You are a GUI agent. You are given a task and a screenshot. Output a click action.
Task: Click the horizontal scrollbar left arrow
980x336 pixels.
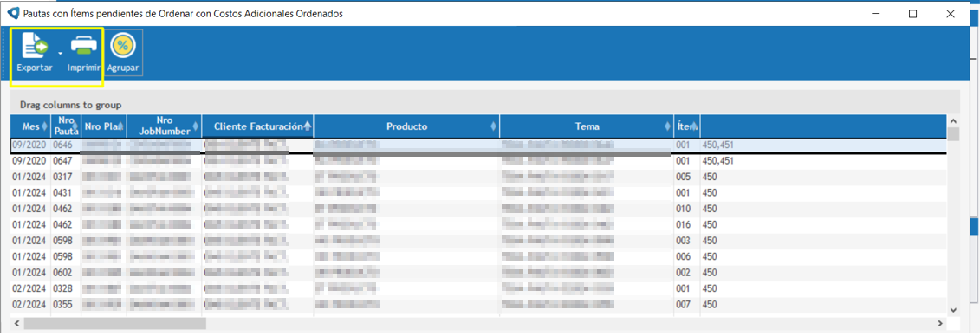tap(16, 324)
